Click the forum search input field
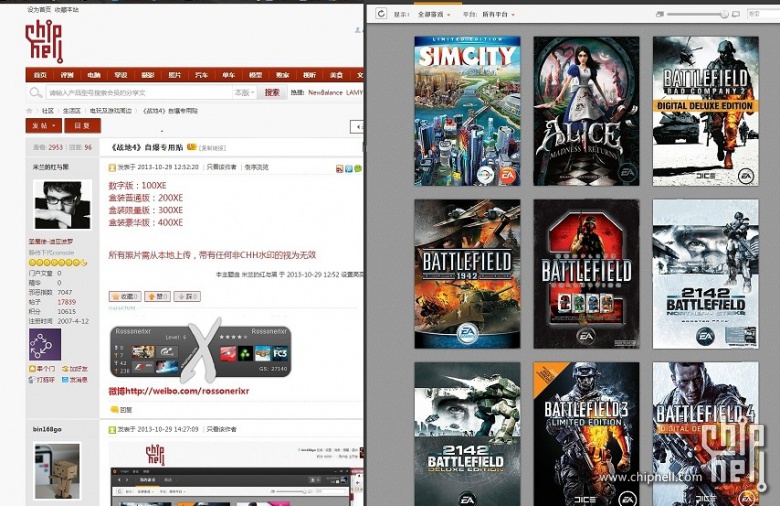This screenshot has height=506, width=780. tap(139, 93)
